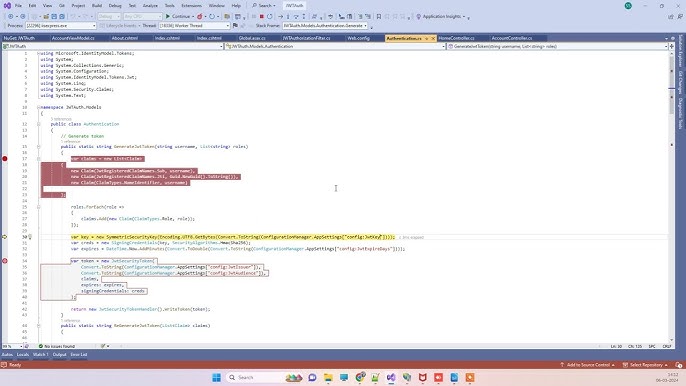Open the Debug menu
686x386 pixels.
tap(115, 6)
